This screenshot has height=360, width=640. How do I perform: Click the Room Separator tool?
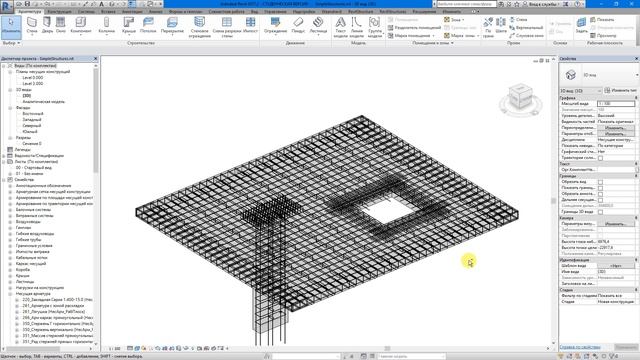tap(414, 27)
